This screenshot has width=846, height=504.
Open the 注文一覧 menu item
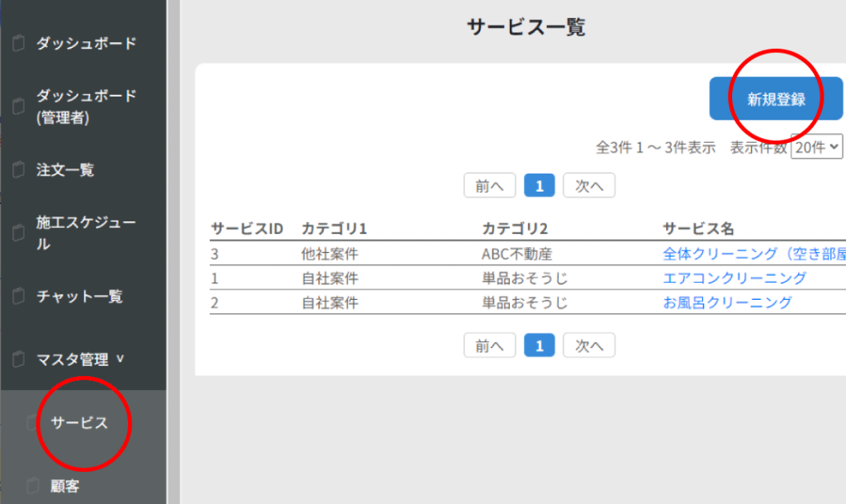(65, 170)
